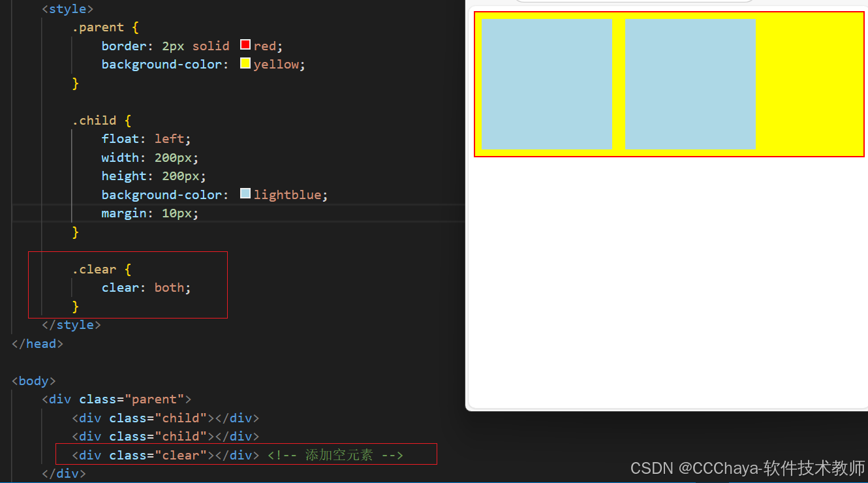Click the div class="clear" element text
Image resolution: width=868 pixels, height=483 pixels.
165,455
